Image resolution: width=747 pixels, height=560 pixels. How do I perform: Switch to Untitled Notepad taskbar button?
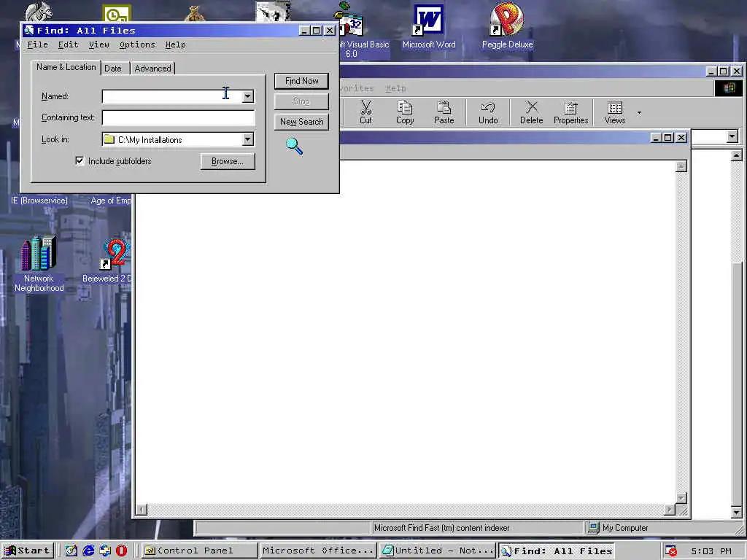pyautogui.click(x=436, y=551)
